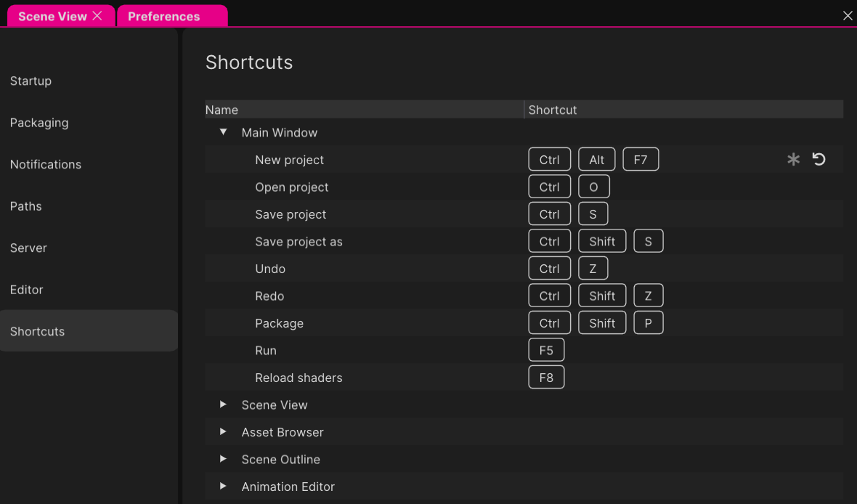Expand the Scene Outline shortcut group

tap(223, 459)
